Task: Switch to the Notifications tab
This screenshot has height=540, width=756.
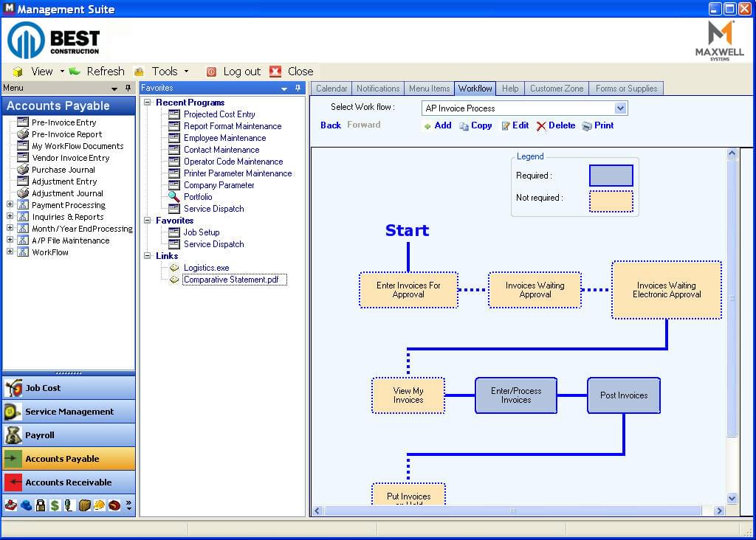Action: pyautogui.click(x=378, y=89)
